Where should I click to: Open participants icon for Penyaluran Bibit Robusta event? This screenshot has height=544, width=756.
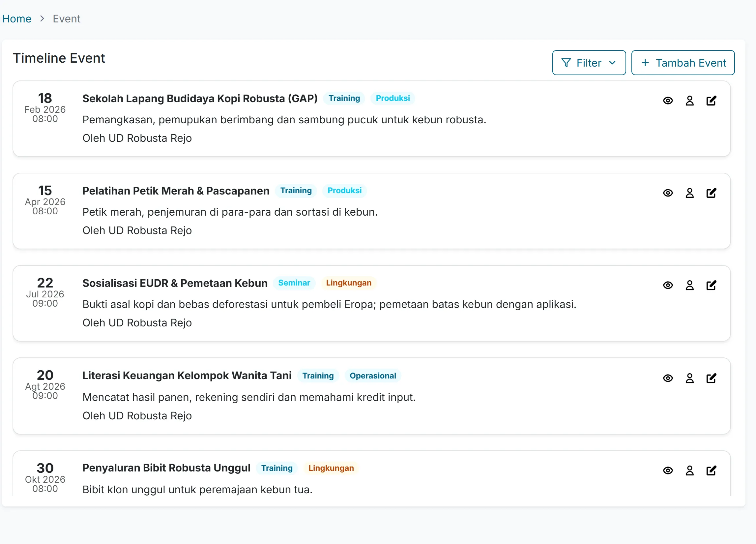pyautogui.click(x=689, y=470)
